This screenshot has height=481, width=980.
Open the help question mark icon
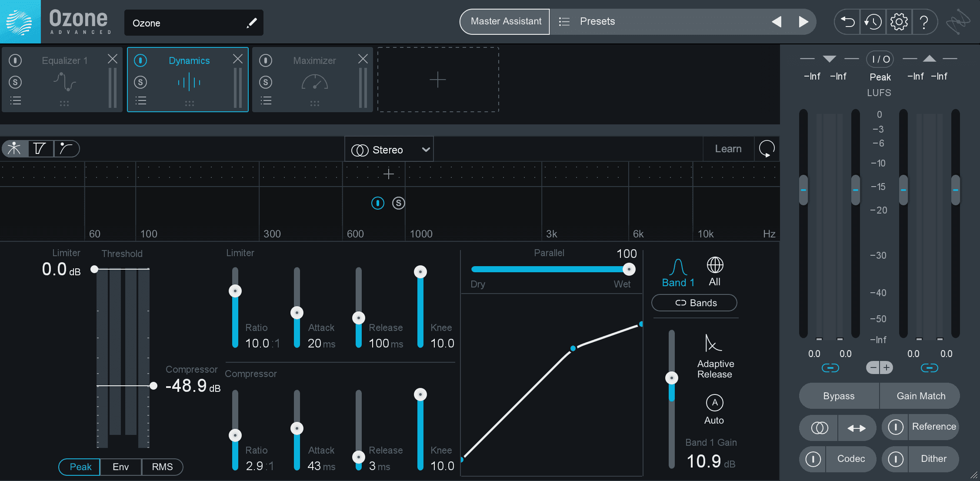tap(924, 22)
